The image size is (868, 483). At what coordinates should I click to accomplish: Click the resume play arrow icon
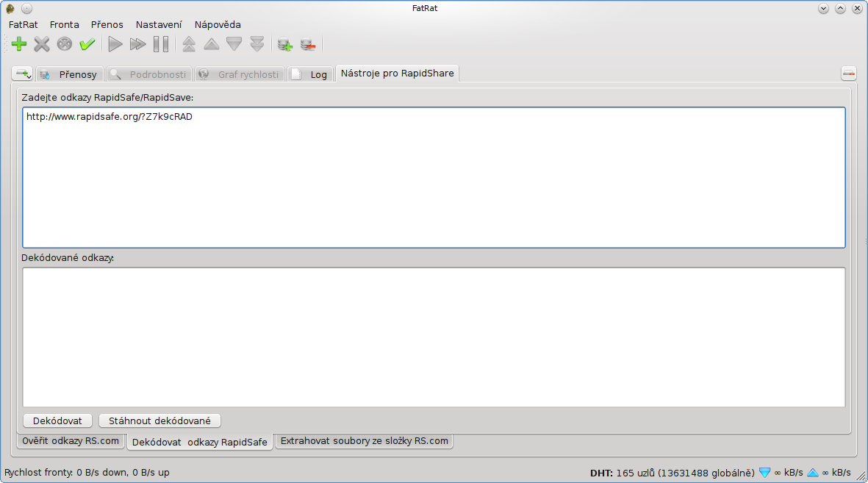(x=115, y=44)
